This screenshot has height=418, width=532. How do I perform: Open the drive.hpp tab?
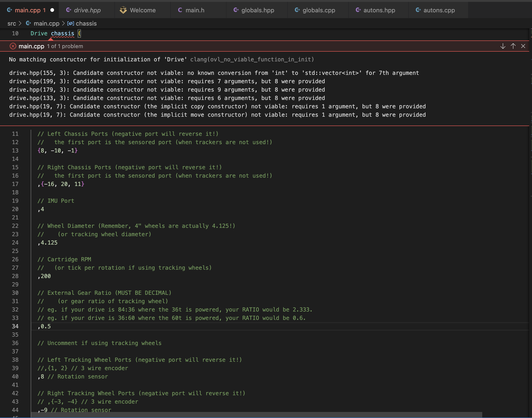[87, 10]
